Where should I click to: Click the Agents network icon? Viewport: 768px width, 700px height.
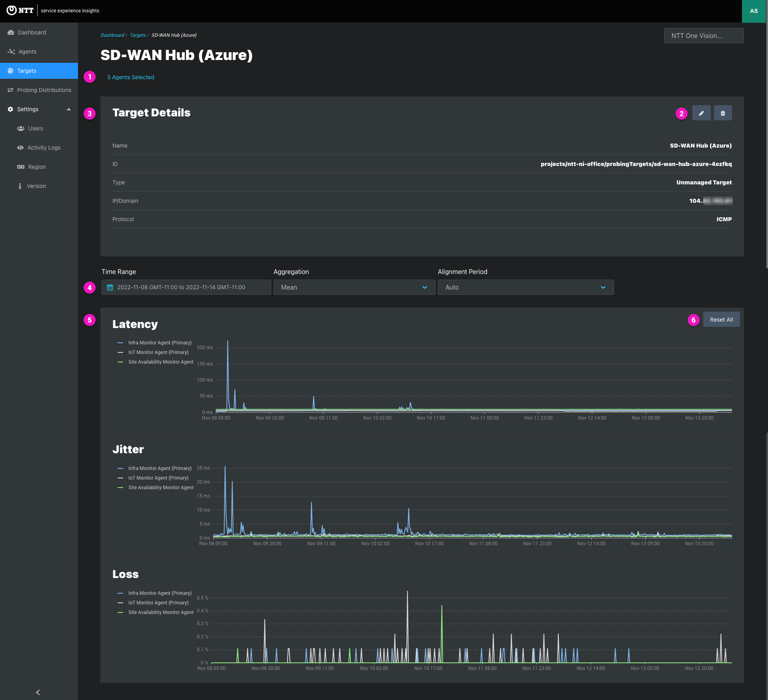[11, 52]
